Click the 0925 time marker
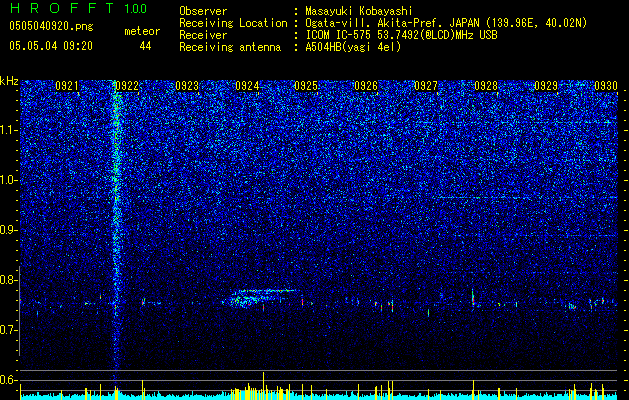The height and width of the screenshot is (400, 629). (306, 85)
